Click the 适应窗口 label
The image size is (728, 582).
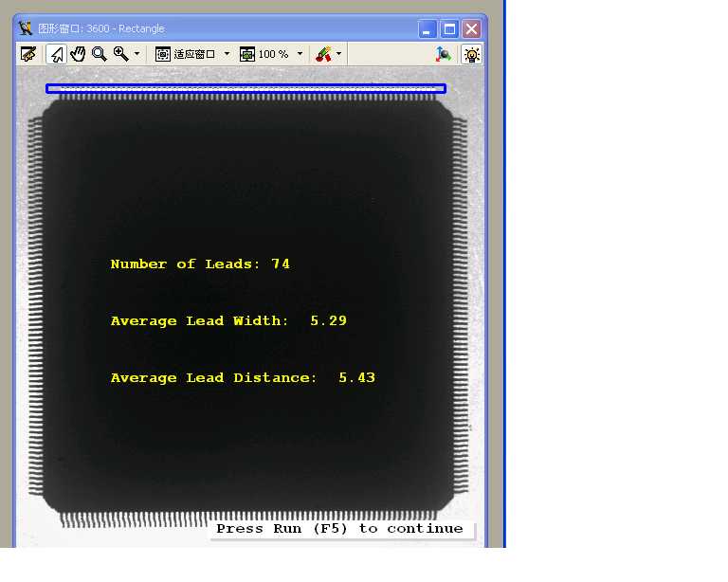pos(194,54)
